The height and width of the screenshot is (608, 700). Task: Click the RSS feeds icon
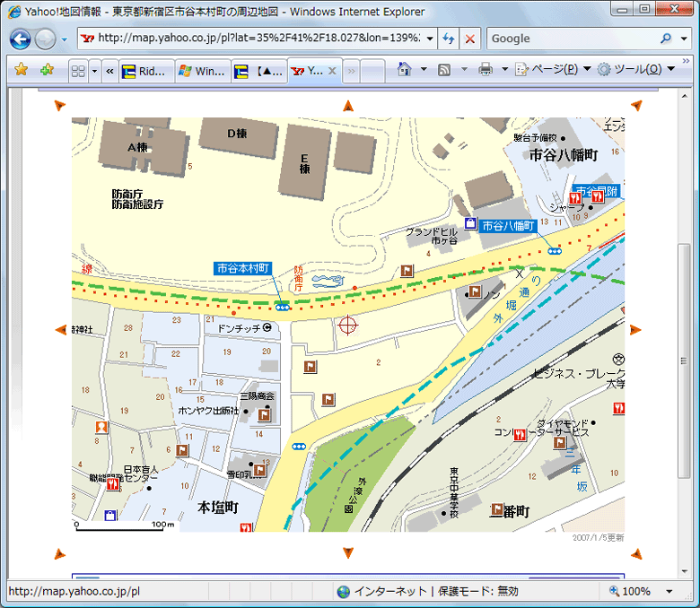[444, 70]
